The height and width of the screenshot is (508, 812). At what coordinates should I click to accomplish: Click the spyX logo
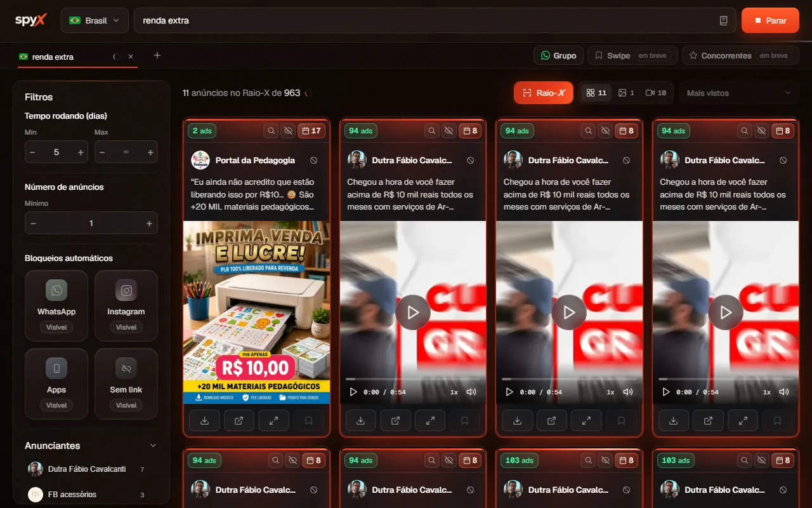pos(31,20)
